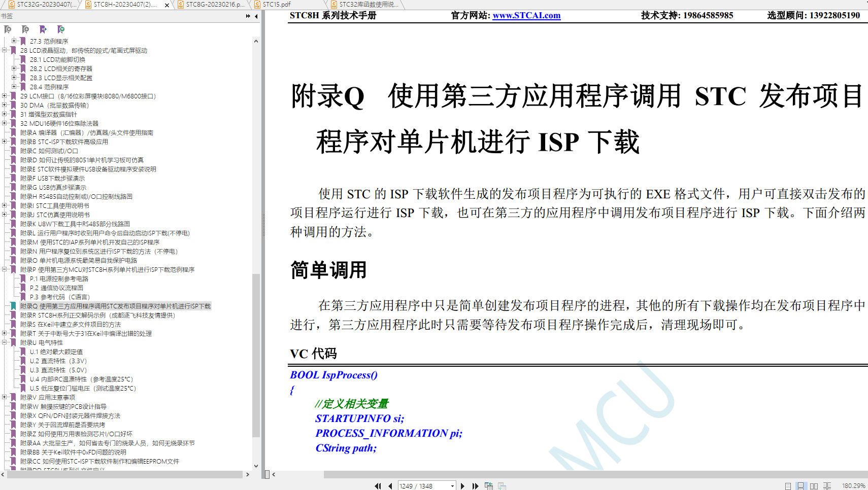Expand the 28.2 LCD相关的寄存器 node
This screenshot has width=868, height=490.
[14, 68]
